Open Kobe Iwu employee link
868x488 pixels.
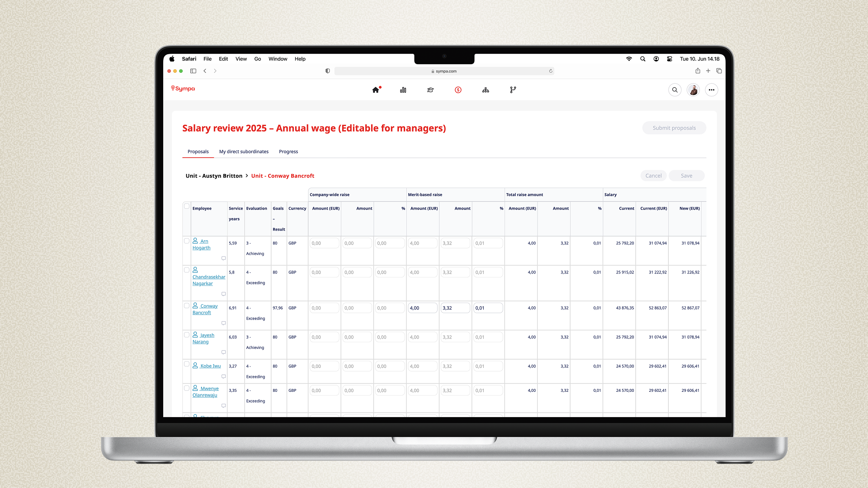(210, 366)
